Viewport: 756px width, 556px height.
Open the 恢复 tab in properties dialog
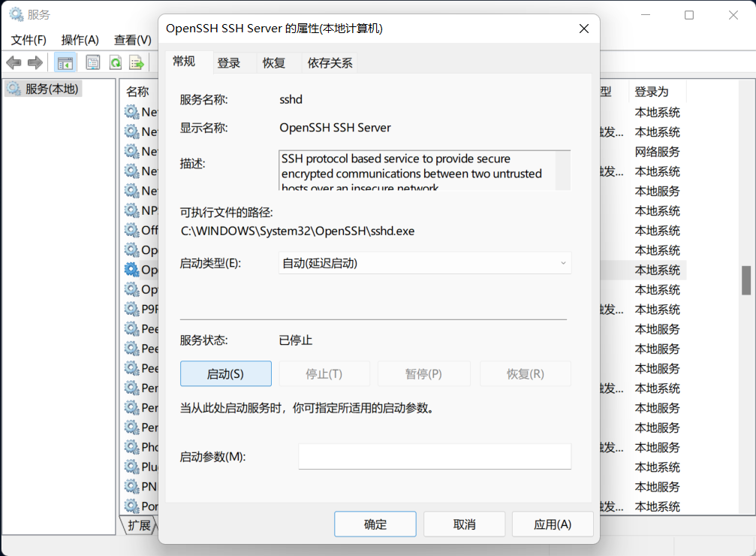coord(274,63)
